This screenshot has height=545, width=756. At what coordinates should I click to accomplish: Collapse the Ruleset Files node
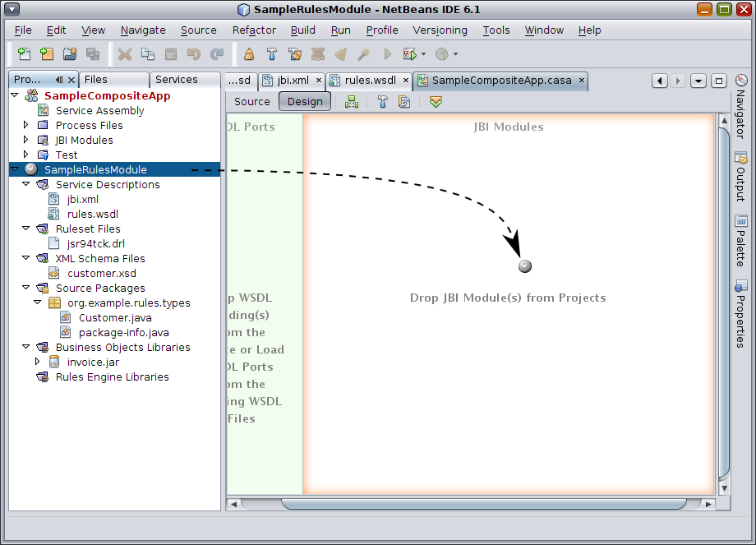pos(26,229)
